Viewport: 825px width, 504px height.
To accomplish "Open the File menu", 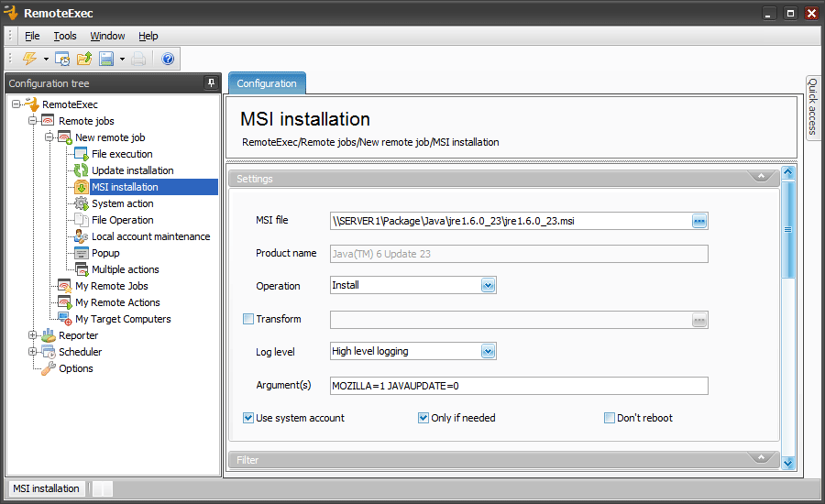I will [x=32, y=36].
